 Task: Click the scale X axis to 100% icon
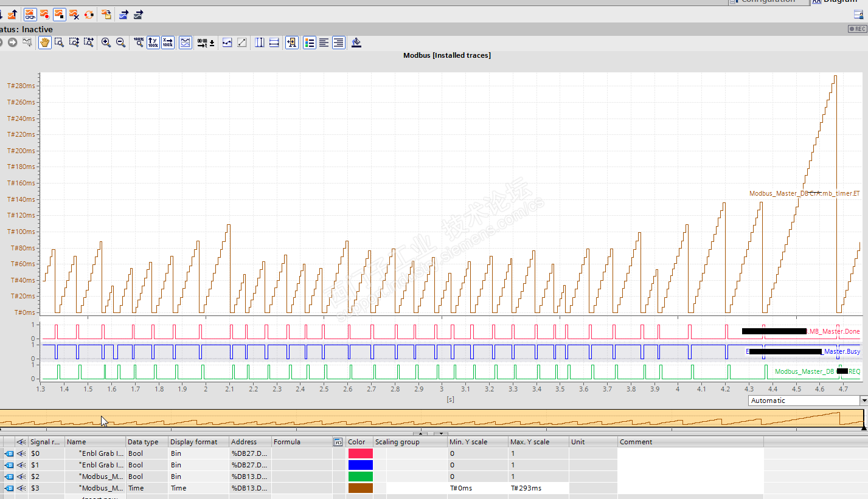168,43
